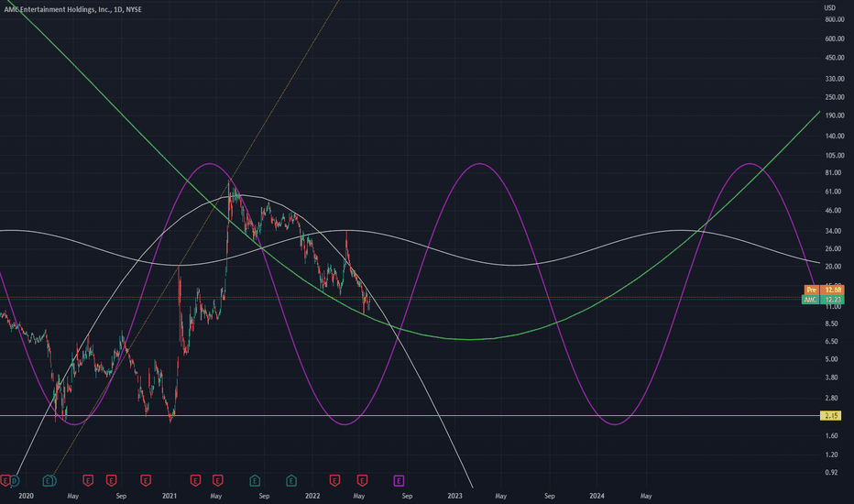Select the yellow horizontal line at 2.15
This screenshot has width=854, height=504.
(x=409, y=416)
